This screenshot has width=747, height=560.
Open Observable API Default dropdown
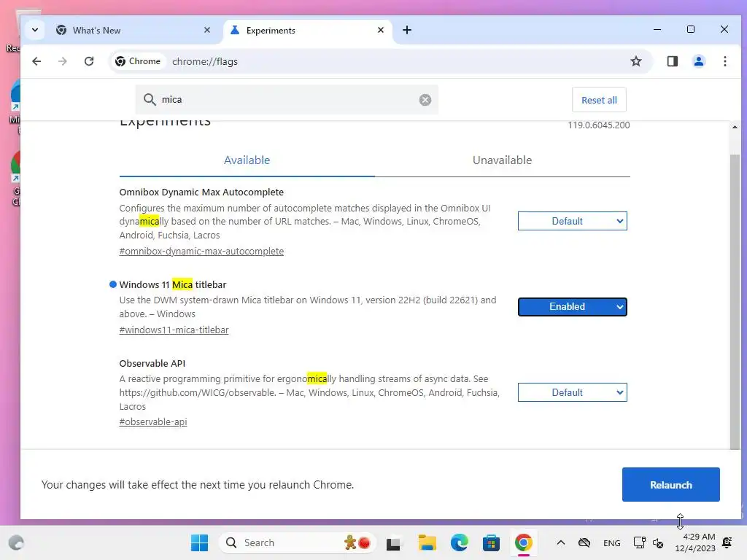point(572,392)
